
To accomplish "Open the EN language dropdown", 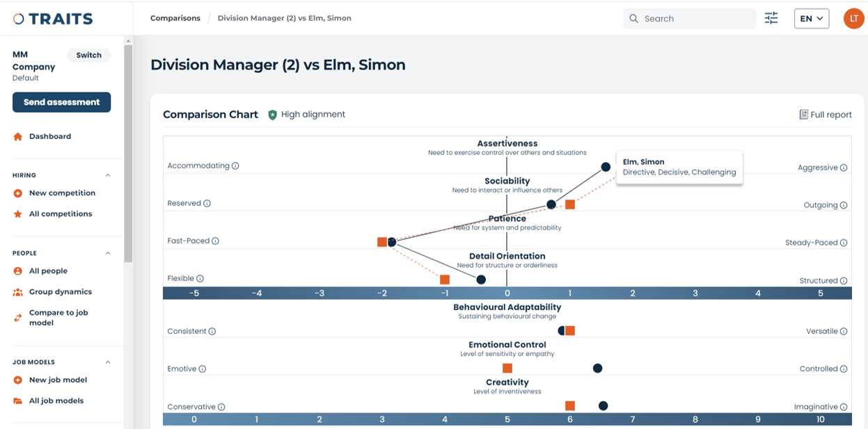I will point(812,18).
